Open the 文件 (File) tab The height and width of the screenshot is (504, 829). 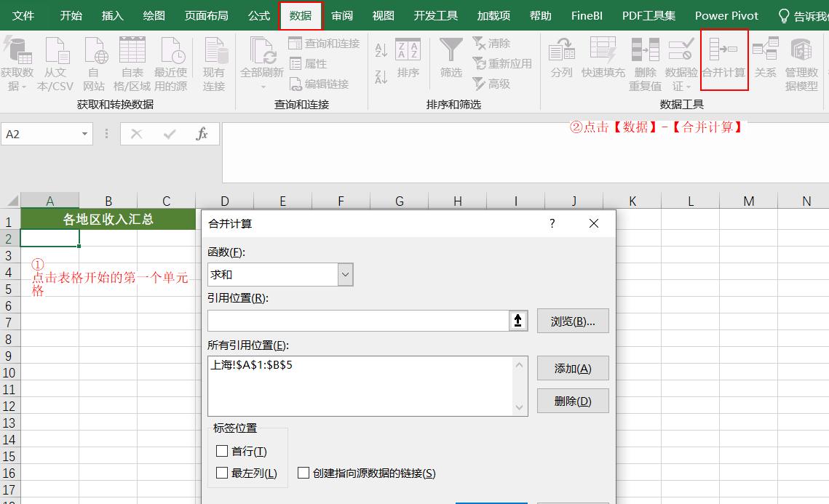(x=23, y=16)
